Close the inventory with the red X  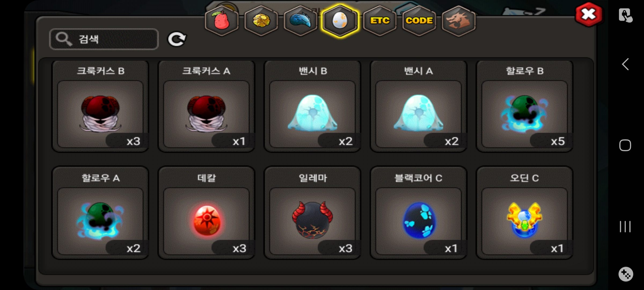(588, 15)
